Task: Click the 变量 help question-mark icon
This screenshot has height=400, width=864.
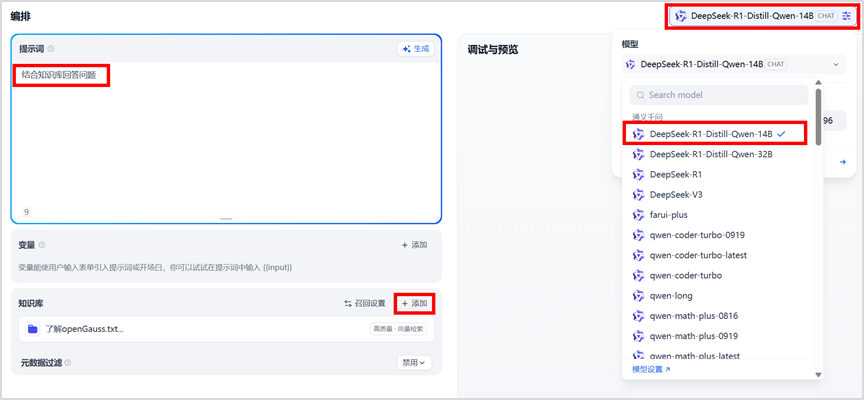Action: 42,245
